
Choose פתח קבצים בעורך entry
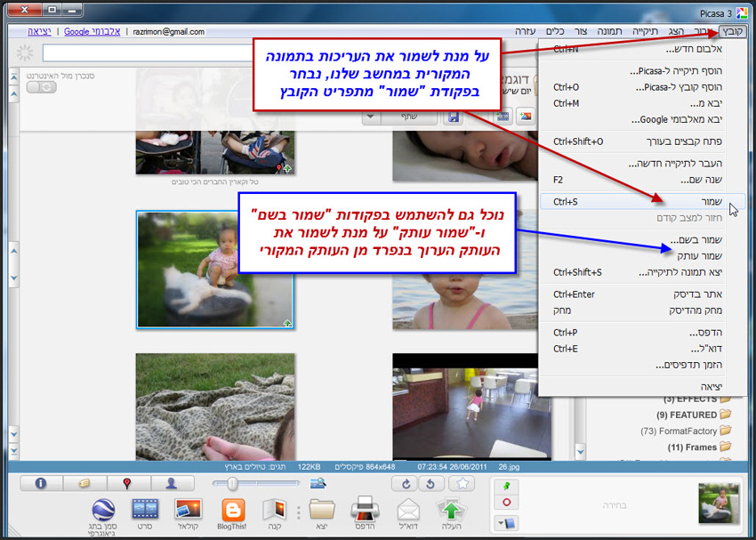(643, 141)
